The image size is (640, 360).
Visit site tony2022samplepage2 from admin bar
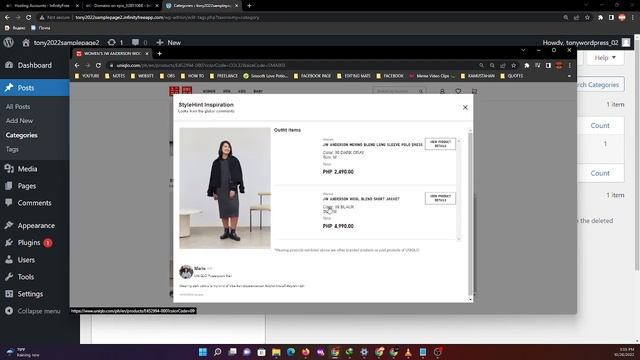[x=61, y=42]
